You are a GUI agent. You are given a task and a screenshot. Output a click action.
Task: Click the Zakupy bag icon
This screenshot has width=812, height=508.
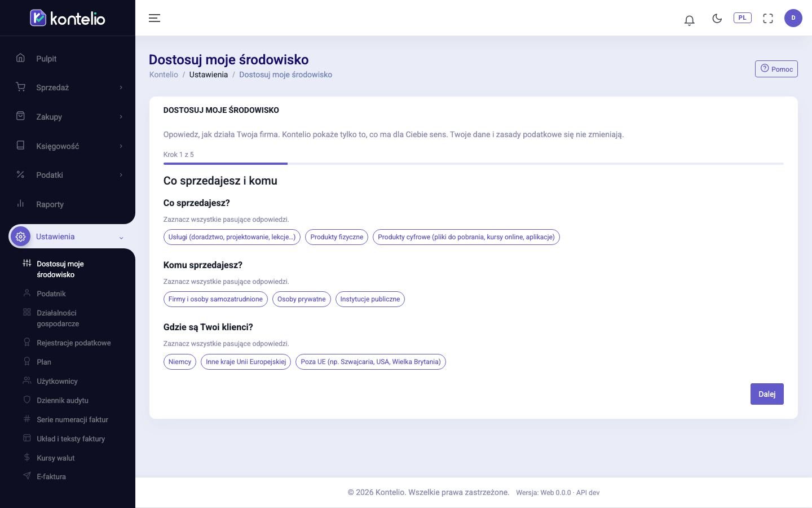point(20,116)
